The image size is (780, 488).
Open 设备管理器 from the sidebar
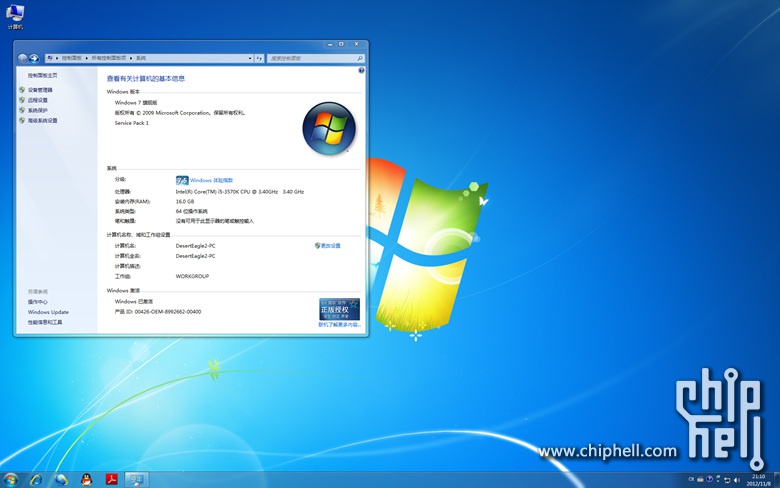point(40,90)
